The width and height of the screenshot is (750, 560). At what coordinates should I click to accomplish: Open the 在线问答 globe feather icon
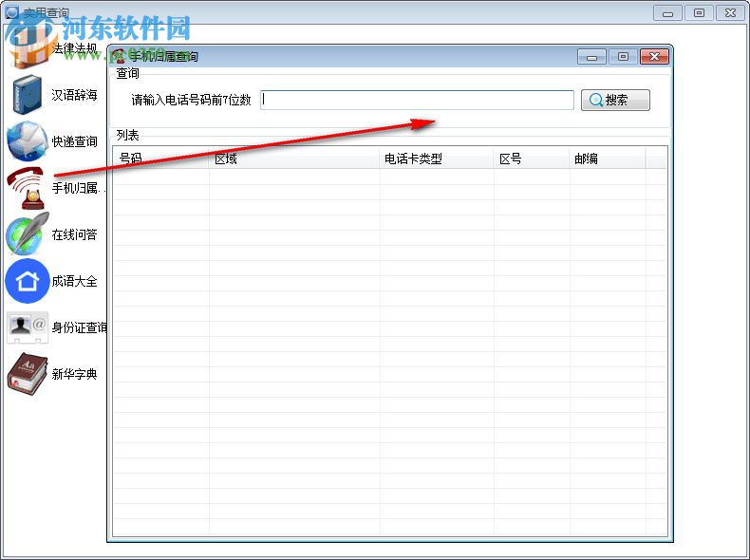click(x=28, y=233)
